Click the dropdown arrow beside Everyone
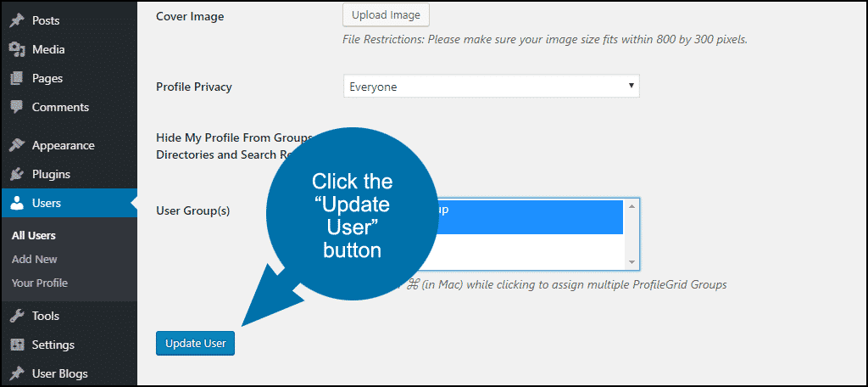 pyautogui.click(x=631, y=86)
